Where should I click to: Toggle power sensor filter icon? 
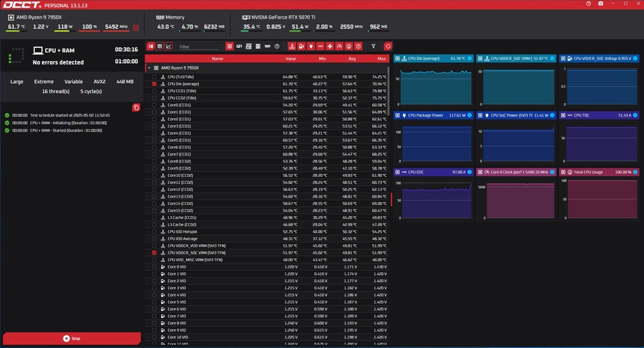[x=311, y=46]
